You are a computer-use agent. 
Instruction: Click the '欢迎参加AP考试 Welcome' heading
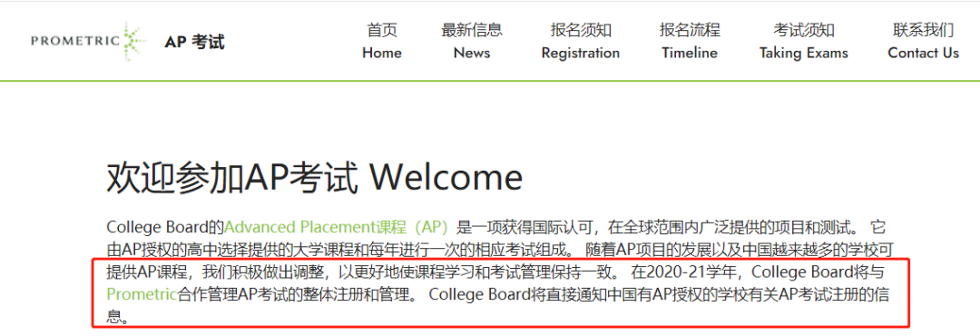[x=314, y=177]
